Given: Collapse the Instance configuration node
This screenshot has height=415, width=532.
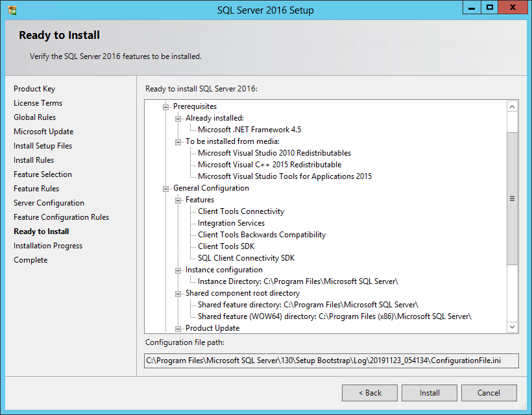Looking at the screenshot, I should (178, 270).
